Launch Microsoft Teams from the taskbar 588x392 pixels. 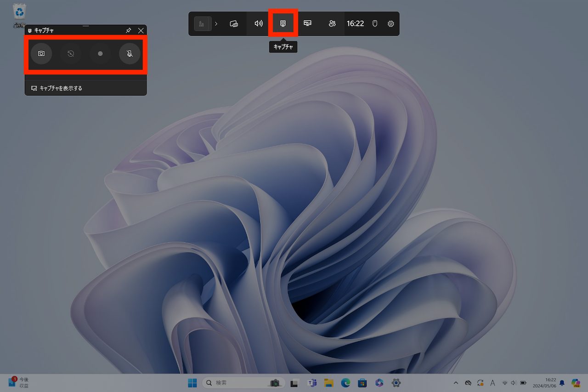312,382
